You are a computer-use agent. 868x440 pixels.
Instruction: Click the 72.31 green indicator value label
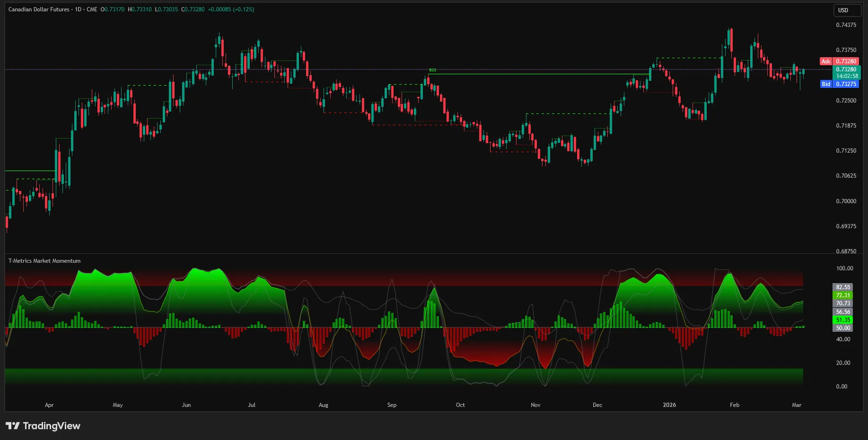[842, 295]
